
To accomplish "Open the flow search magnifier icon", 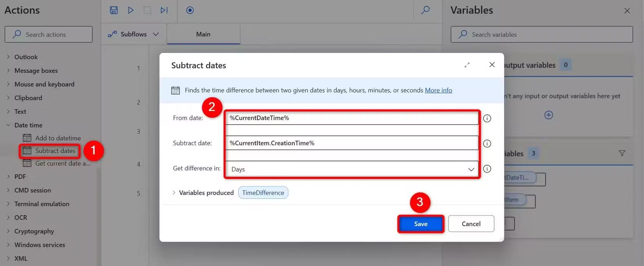I will [x=425, y=10].
